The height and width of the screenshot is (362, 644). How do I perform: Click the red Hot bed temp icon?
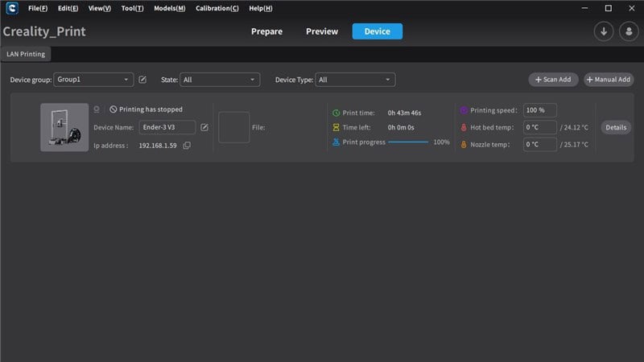(x=464, y=127)
